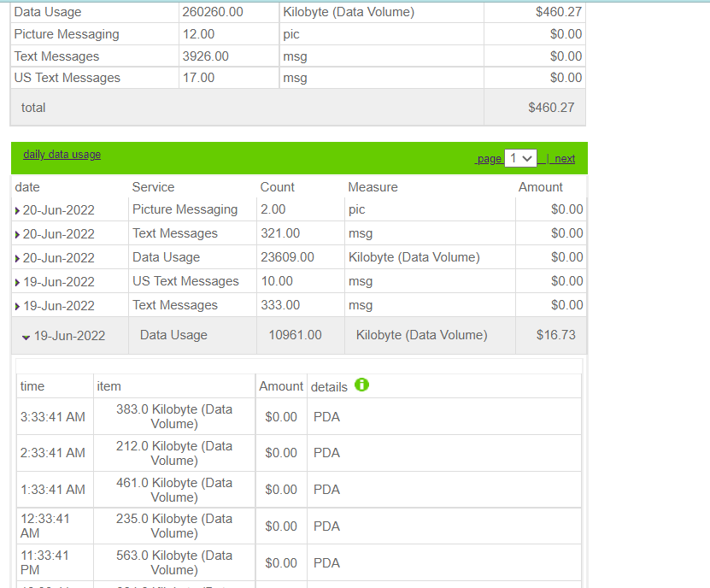Image resolution: width=710 pixels, height=588 pixels.
Task: Expand the 19-Jun-2022 Text Messages row arrow
Action: point(18,306)
